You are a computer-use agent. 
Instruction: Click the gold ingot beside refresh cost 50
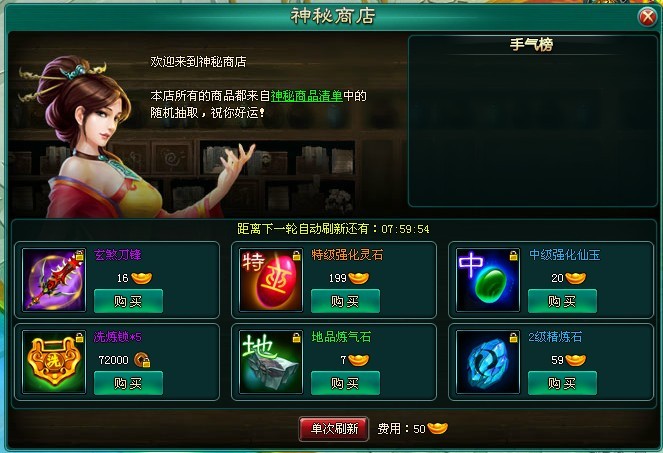[x=437, y=428]
